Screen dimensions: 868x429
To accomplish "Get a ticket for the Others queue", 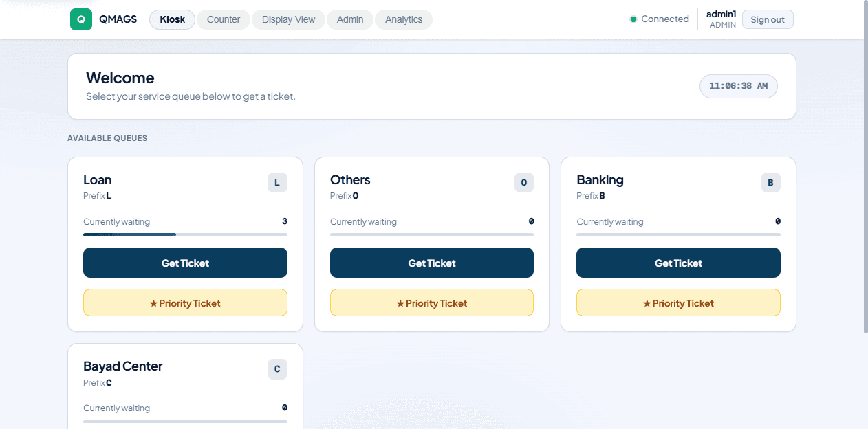I will tap(432, 263).
